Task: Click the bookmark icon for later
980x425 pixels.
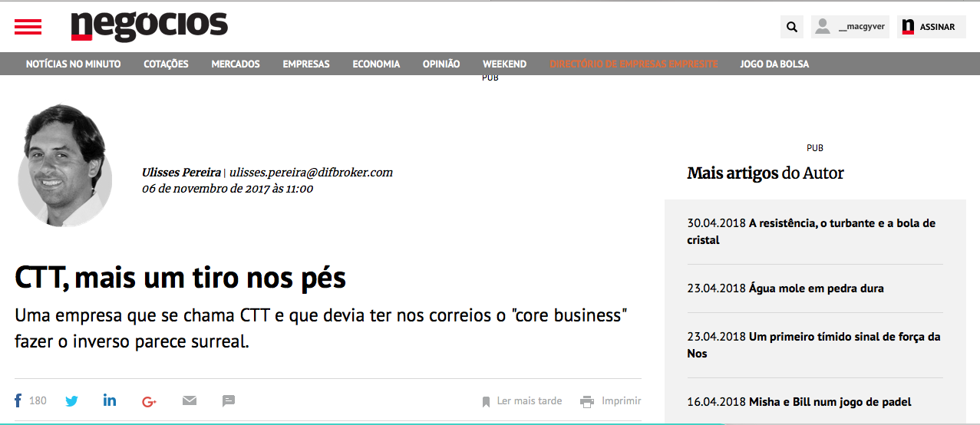Action: pyautogui.click(x=486, y=401)
